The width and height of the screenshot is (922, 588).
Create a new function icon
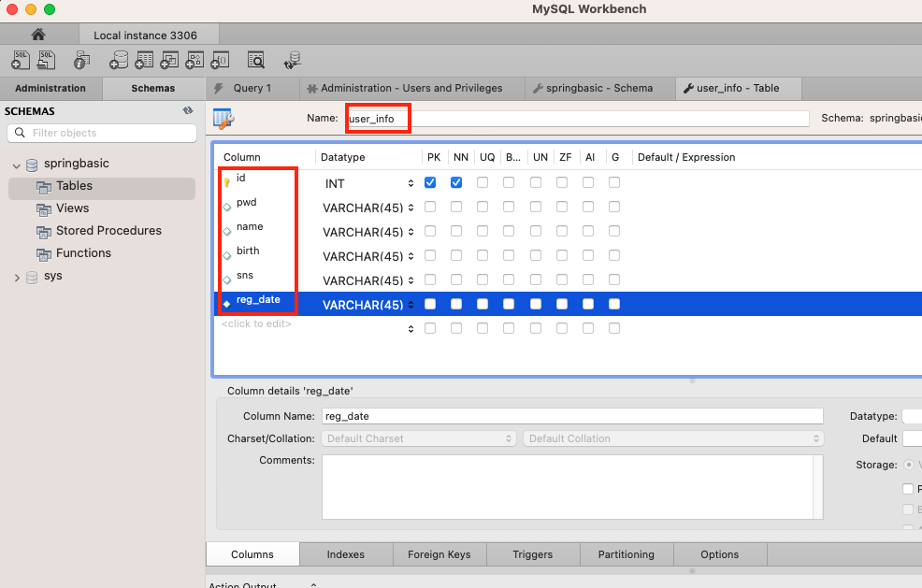221,60
